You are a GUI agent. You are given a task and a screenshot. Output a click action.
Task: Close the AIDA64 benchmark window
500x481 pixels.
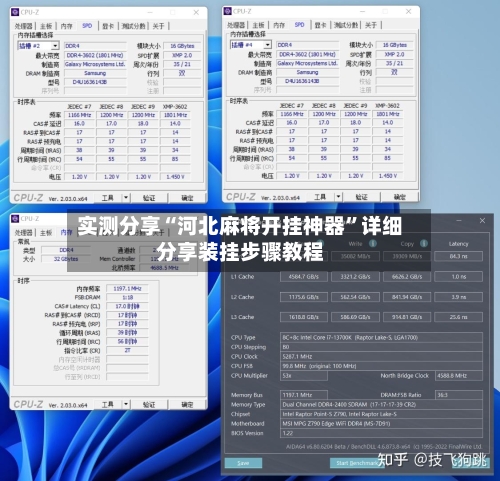[x=482, y=220]
